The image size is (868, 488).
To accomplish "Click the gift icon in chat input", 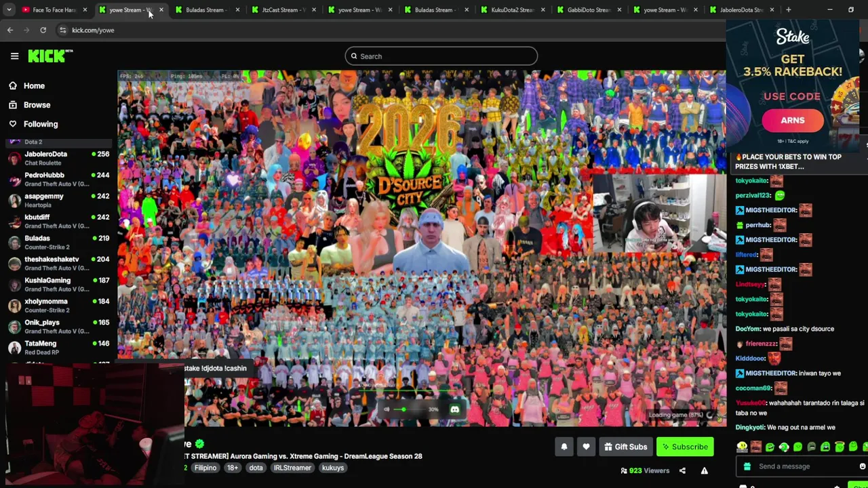I will [747, 466].
